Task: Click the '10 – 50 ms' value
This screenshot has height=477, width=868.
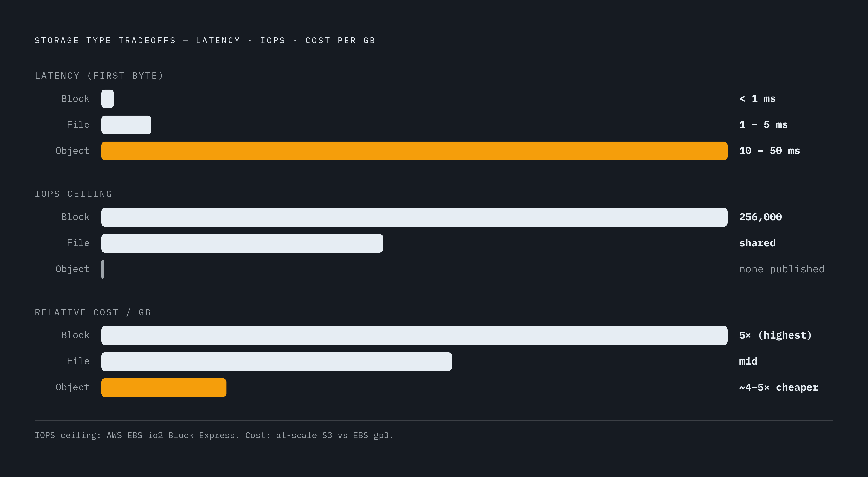Action: pyautogui.click(x=769, y=151)
